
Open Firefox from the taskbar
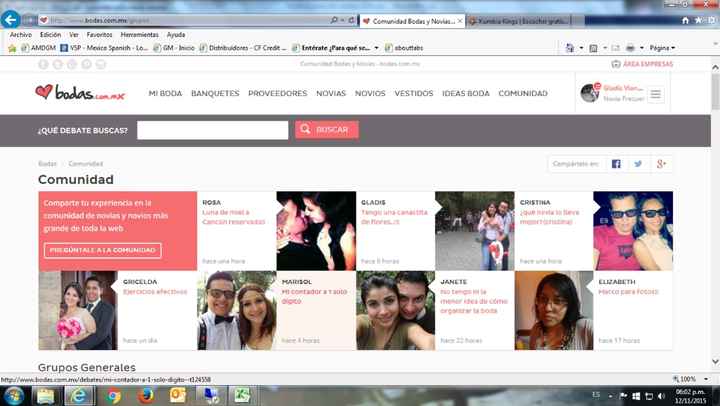pos(146,395)
